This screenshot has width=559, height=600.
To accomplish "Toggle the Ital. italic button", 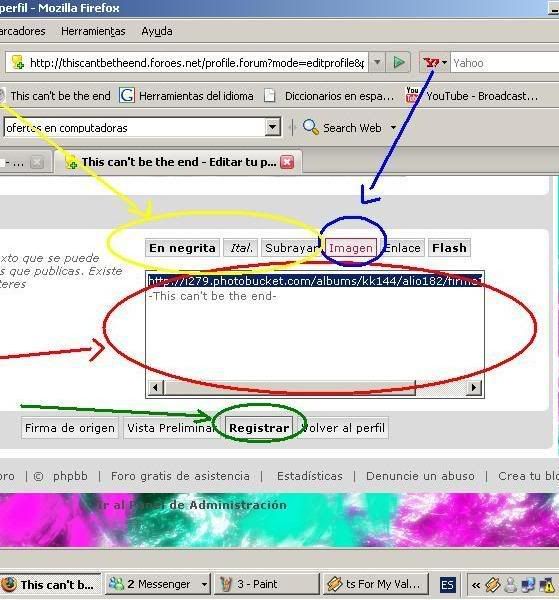I will click(x=241, y=248).
